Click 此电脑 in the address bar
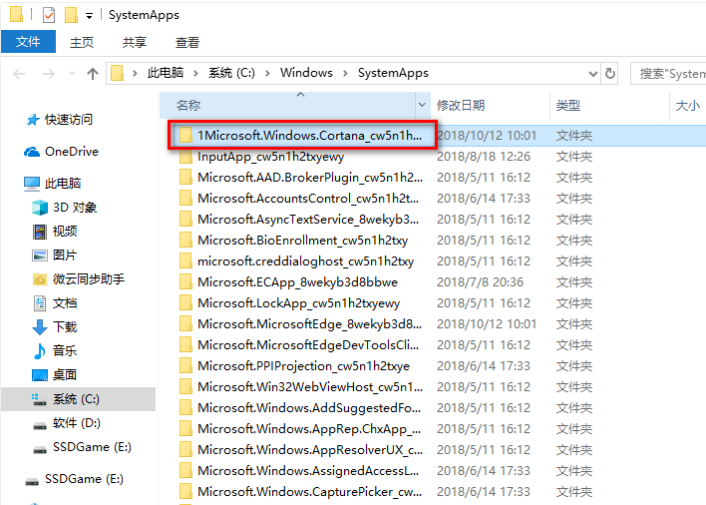706x505 pixels. click(165, 73)
